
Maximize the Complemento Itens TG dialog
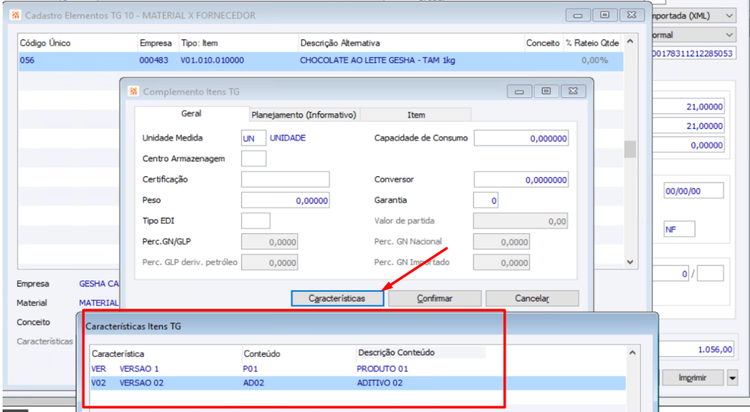pyautogui.click(x=546, y=91)
